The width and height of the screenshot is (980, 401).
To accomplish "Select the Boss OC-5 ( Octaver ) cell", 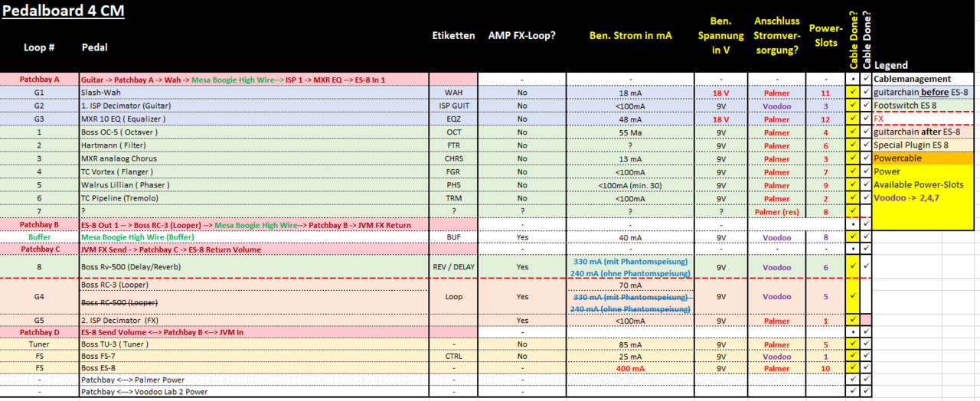I will pyautogui.click(x=254, y=132).
